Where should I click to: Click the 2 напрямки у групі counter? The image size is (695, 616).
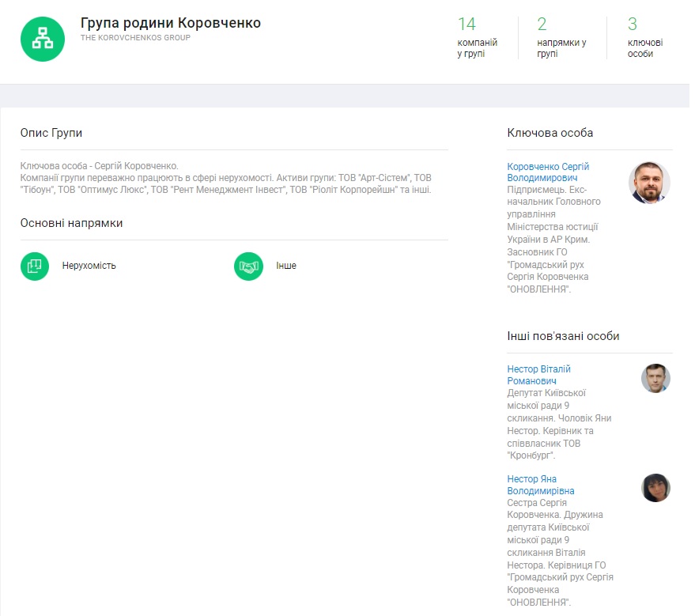tap(561, 38)
